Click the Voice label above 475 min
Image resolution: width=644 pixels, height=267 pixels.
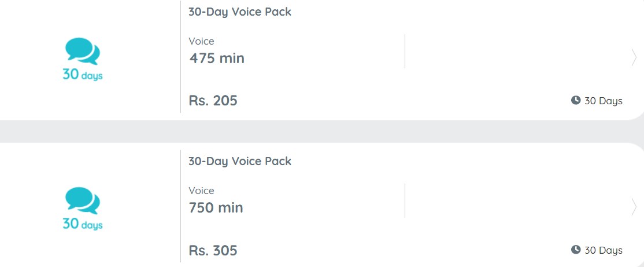click(201, 41)
